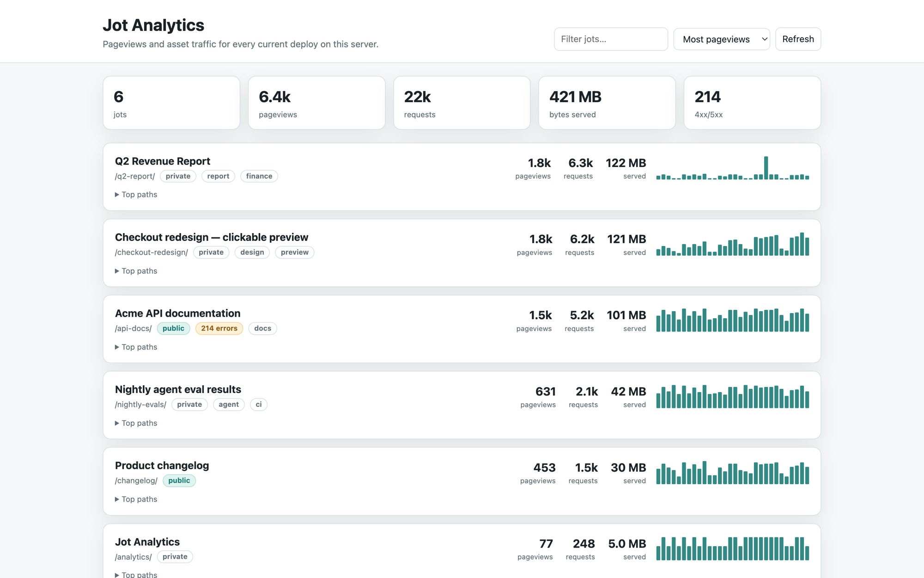The height and width of the screenshot is (578, 924).
Task: Click the Jot Analytics card traffic sparkline
Action: click(733, 549)
